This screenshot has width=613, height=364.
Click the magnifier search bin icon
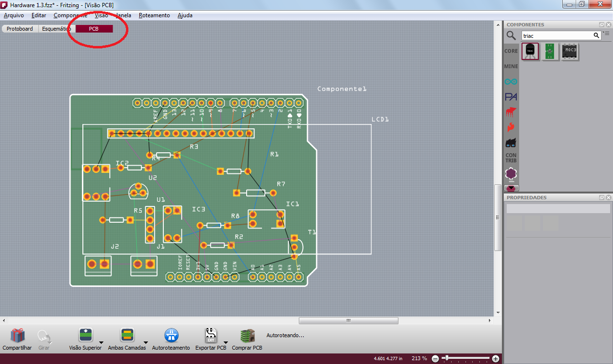point(511,35)
